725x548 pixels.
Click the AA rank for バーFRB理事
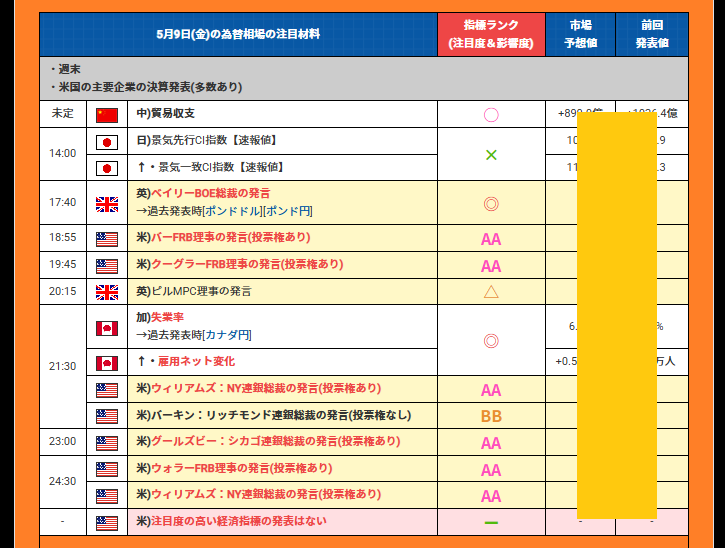click(491, 239)
